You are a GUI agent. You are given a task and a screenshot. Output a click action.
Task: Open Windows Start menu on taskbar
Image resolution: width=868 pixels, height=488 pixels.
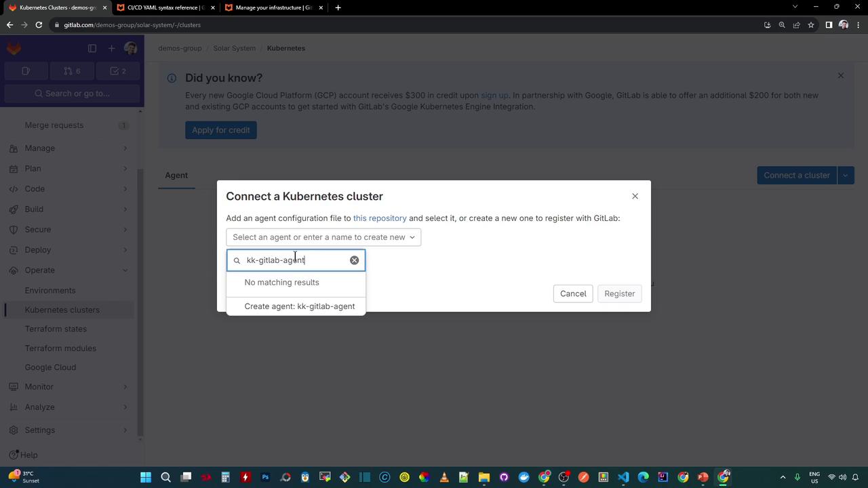[x=146, y=477]
